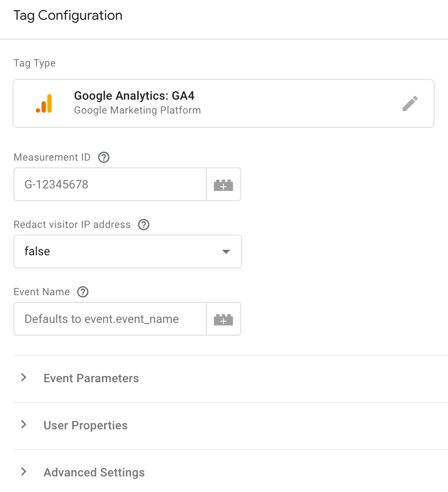Click the chevron arrow beside Advanced Settings
Screen dimensions: 448x492
[x=24, y=471]
